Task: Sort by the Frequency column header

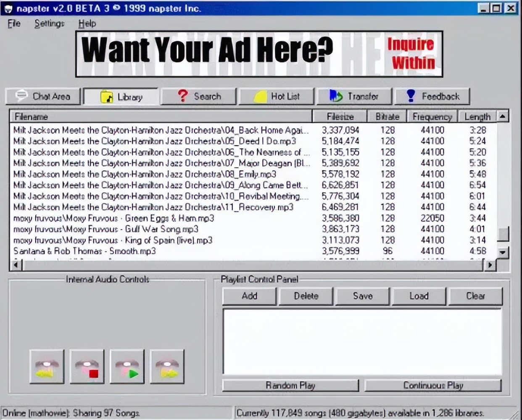Action: 432,116
